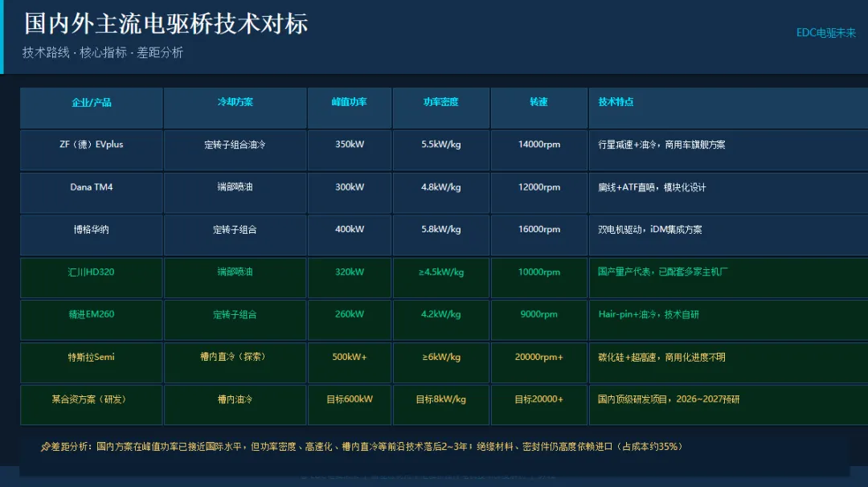Click the 14000rpm cell
Viewport: 868px width, 487px height.
pos(539,150)
